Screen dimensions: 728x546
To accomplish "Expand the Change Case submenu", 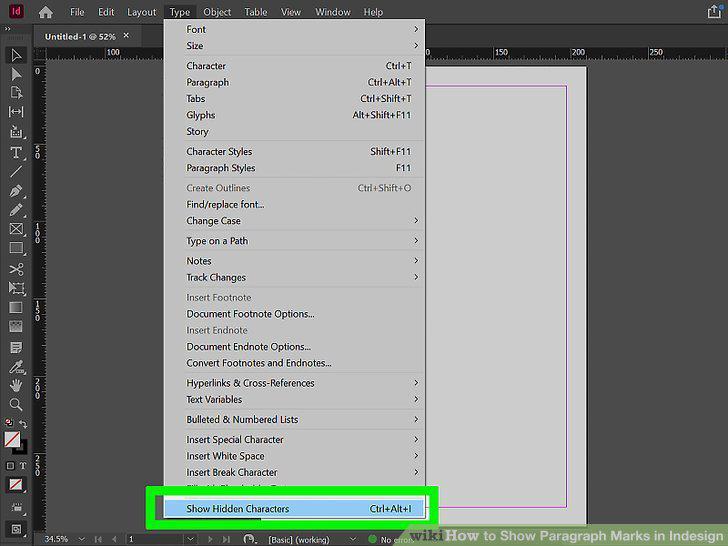I will (294, 221).
